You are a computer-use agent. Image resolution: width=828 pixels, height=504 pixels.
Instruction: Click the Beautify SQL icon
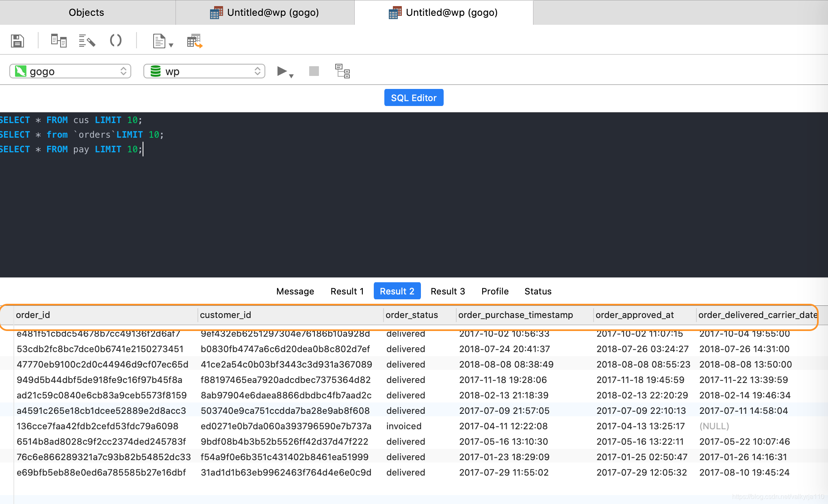[x=87, y=41]
